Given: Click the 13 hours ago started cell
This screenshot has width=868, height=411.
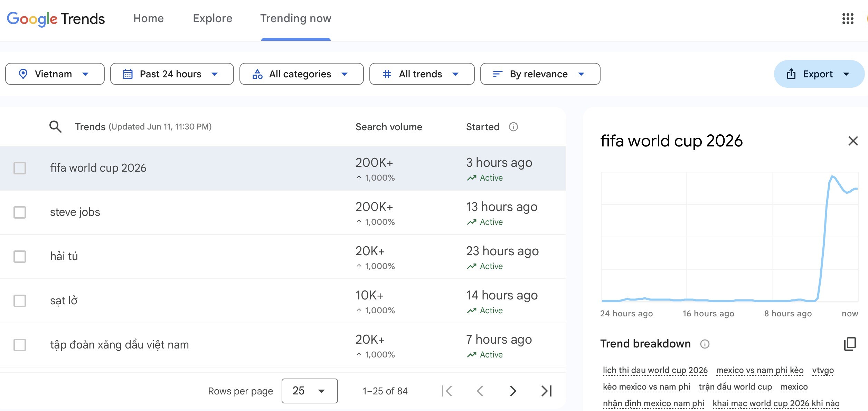Looking at the screenshot, I should coord(502,207).
